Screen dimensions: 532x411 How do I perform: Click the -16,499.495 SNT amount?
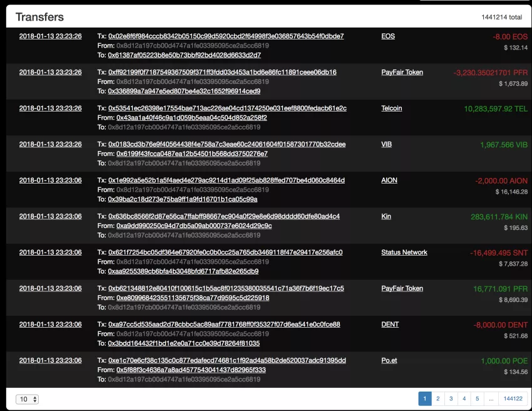[x=499, y=252]
